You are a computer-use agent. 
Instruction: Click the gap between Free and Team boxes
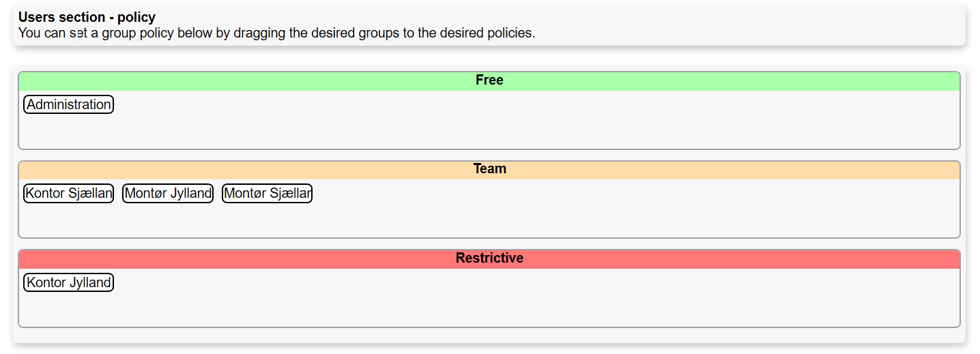tap(489, 156)
